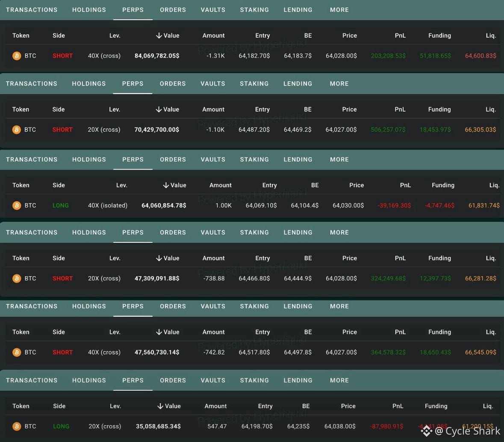Click the 64,182.70$ entry price
This screenshot has width=504, height=442.
click(254, 56)
